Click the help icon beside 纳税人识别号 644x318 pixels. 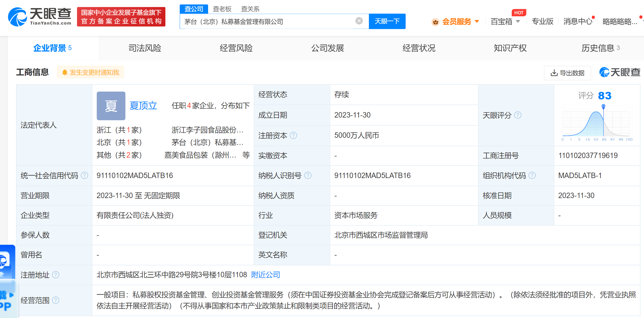[x=308, y=176]
